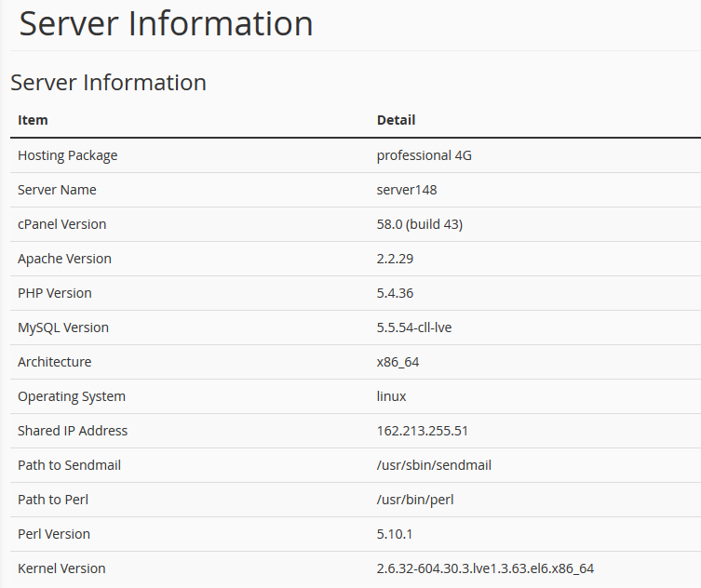Click the Shared IP Address row label
Viewport: 701px width, 588px height.
(73, 431)
